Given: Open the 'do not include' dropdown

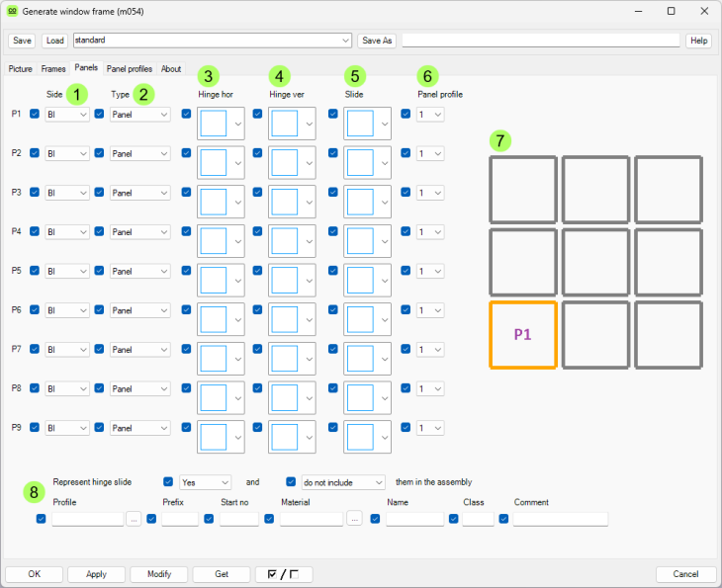Looking at the screenshot, I should (343, 482).
